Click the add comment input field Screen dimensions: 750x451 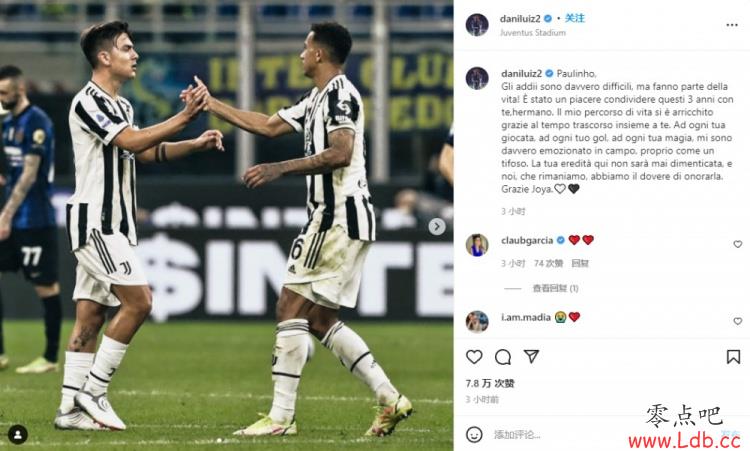coord(560,435)
